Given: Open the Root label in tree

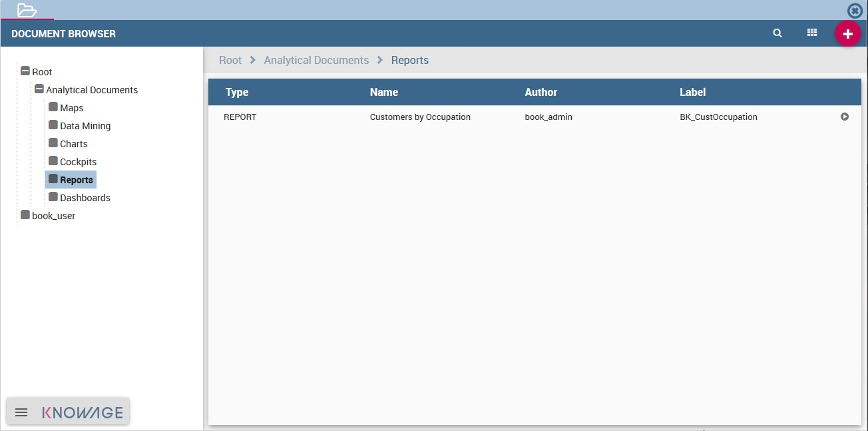Looking at the screenshot, I should (42, 72).
